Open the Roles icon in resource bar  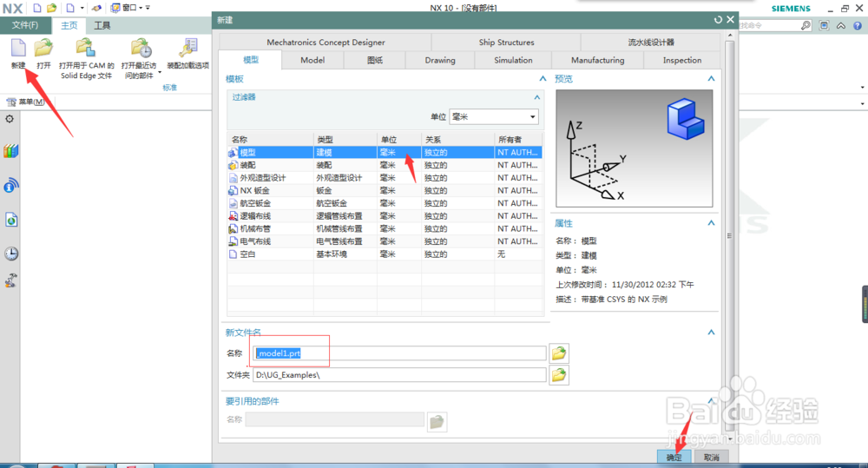click(x=10, y=280)
